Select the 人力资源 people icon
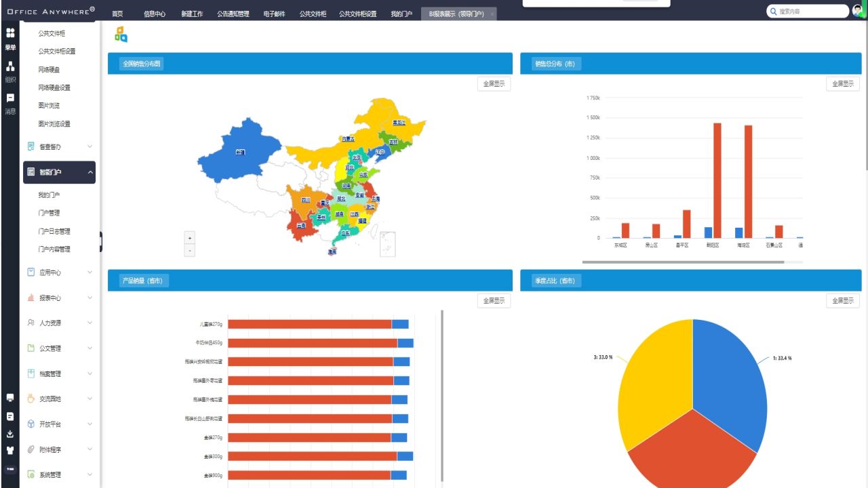The width and height of the screenshot is (868, 488). pos(31,323)
